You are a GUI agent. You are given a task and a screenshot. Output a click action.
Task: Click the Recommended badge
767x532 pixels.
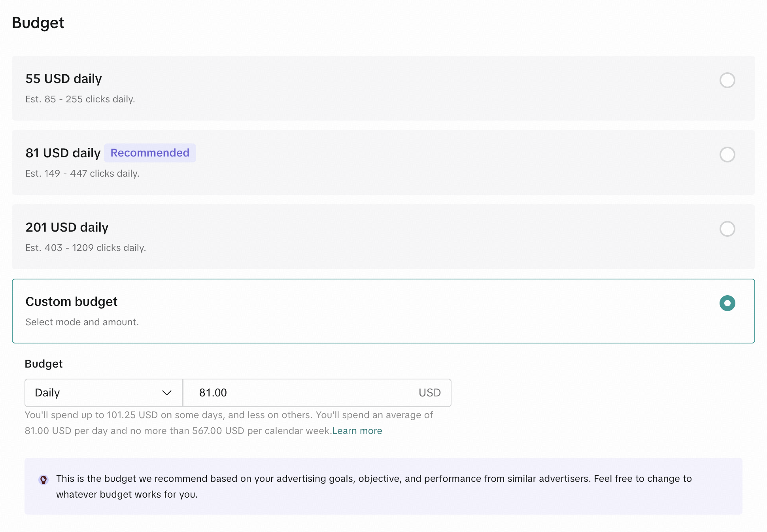tap(150, 153)
